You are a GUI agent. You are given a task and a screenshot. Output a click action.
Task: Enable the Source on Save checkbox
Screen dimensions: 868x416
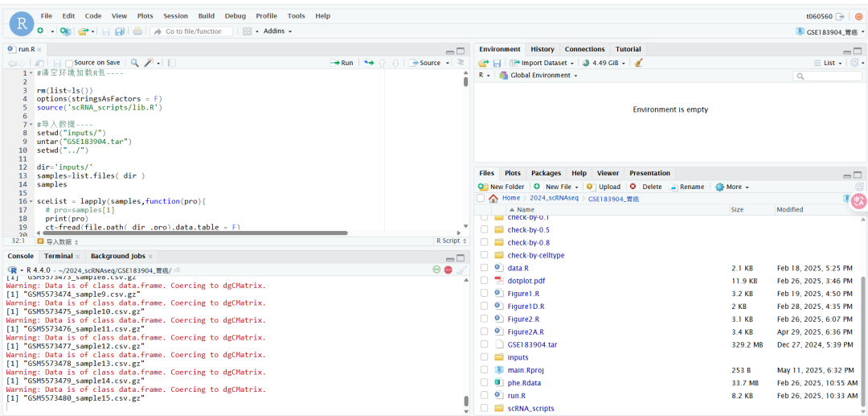pyautogui.click(x=69, y=63)
